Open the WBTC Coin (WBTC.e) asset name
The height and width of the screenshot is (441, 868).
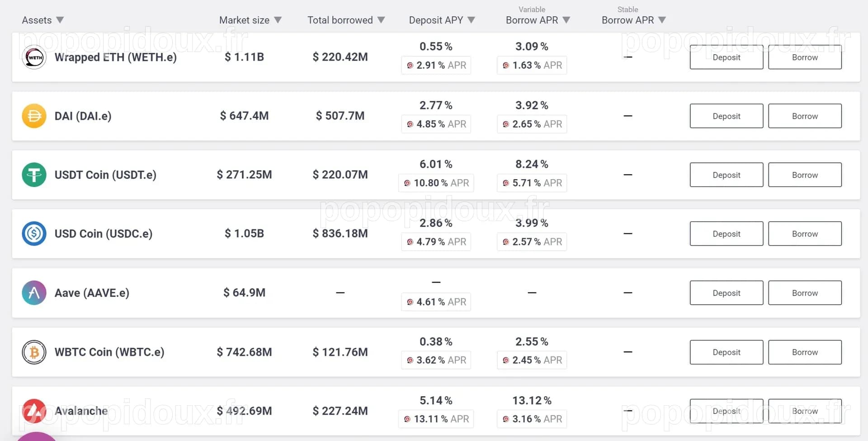tap(109, 352)
